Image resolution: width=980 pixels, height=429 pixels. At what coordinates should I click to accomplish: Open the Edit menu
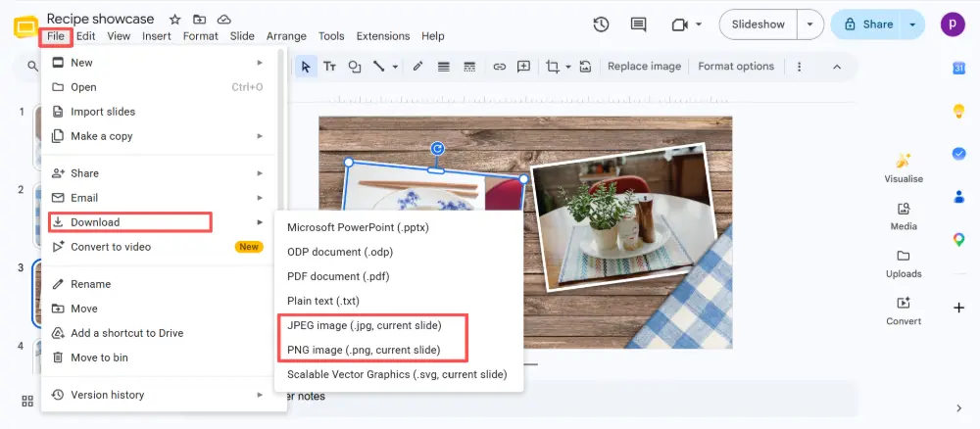[x=85, y=36]
